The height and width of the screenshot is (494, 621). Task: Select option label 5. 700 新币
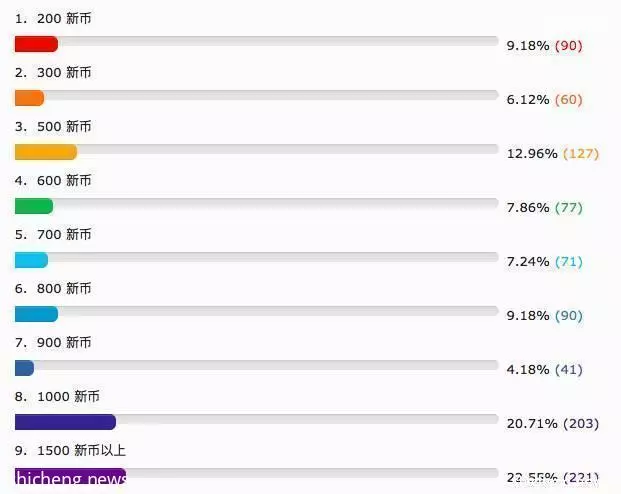[x=53, y=234]
